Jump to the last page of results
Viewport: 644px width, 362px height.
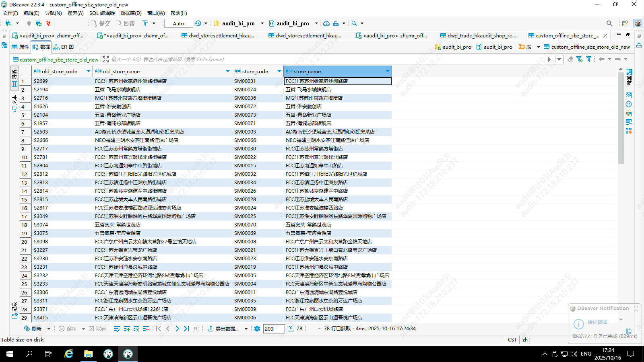[186, 329]
